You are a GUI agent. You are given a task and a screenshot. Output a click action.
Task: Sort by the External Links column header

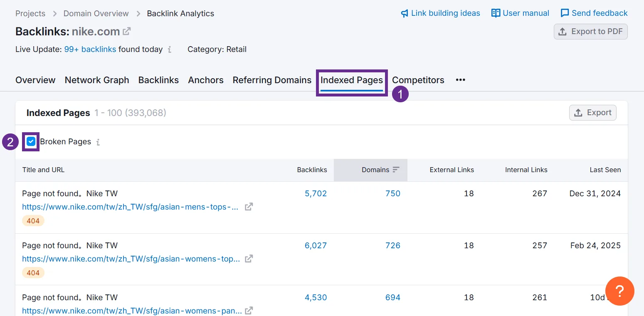coord(452,170)
